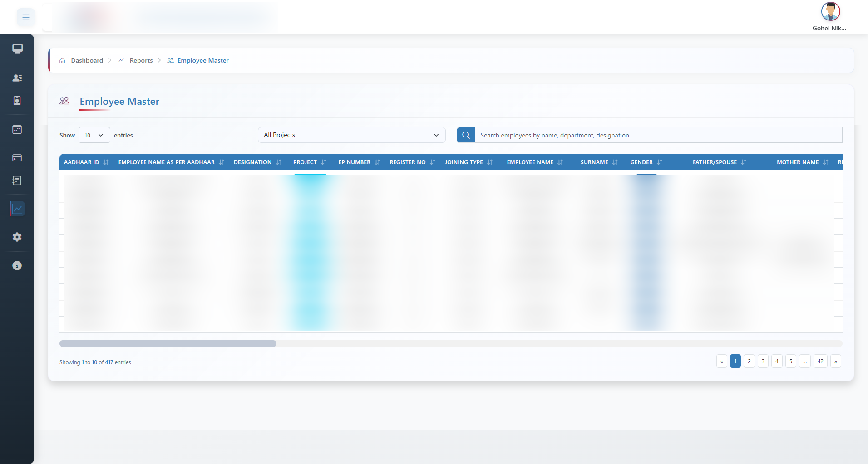Open the Settings gear icon
Viewport: 868px width, 464px height.
point(17,237)
